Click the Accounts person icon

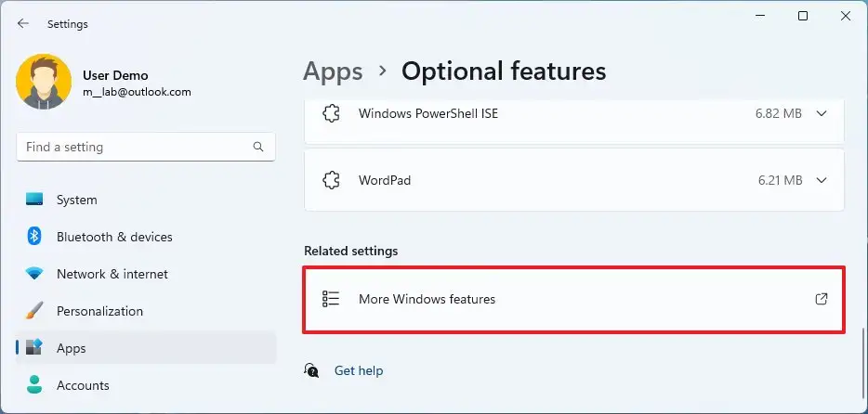[34, 384]
